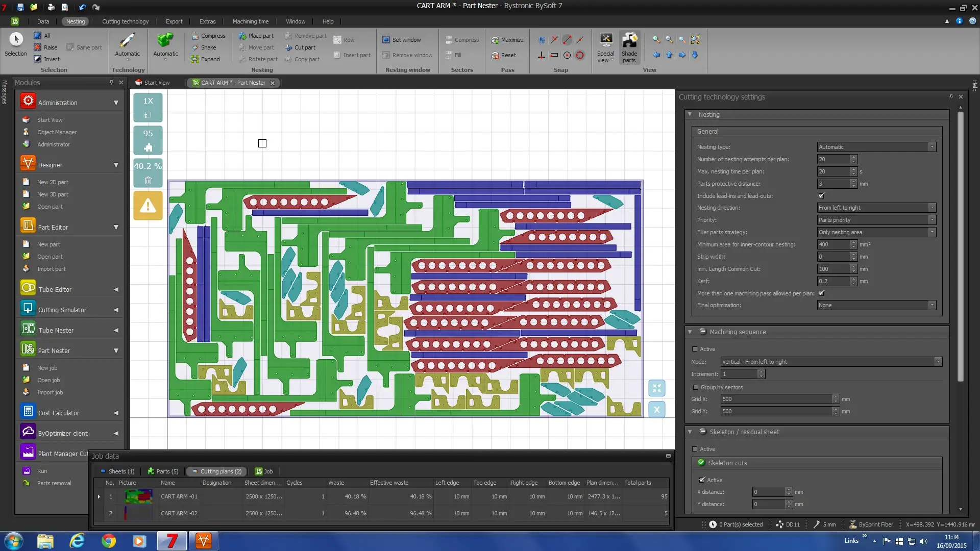
Task: Click Parts removal link
Action: coord(54,483)
